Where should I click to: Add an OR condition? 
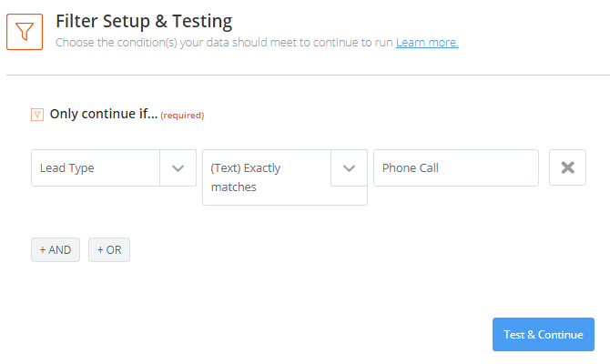pos(109,249)
